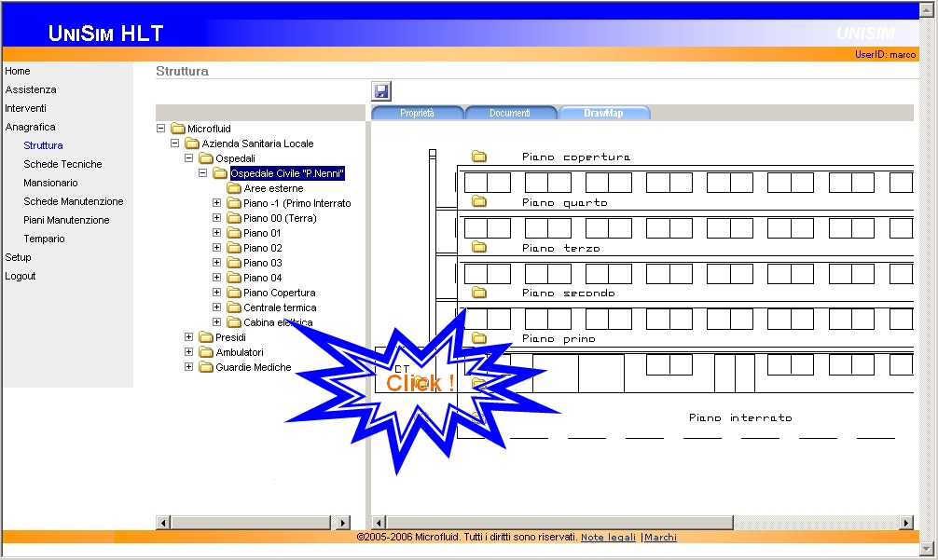Image resolution: width=938 pixels, height=560 pixels.
Task: Collapse the Ospedale Civile "P.Nenni" node
Action: [202, 172]
